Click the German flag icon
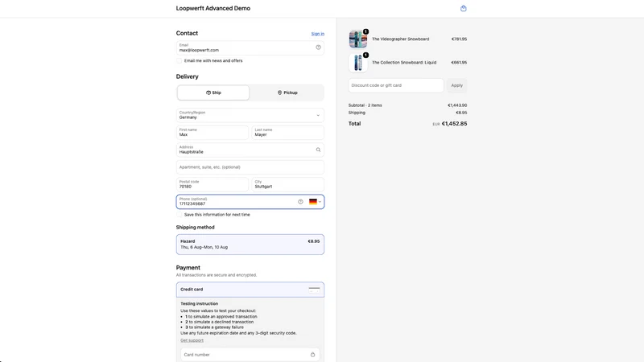 [313, 202]
